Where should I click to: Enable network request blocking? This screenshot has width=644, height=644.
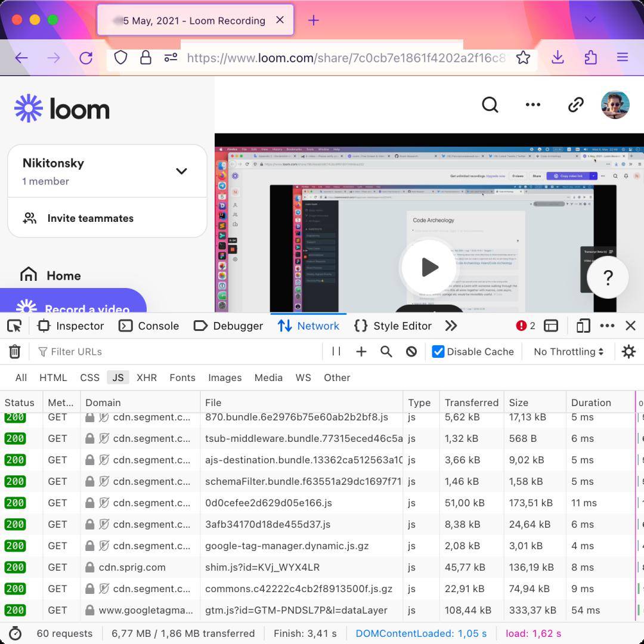tap(411, 351)
